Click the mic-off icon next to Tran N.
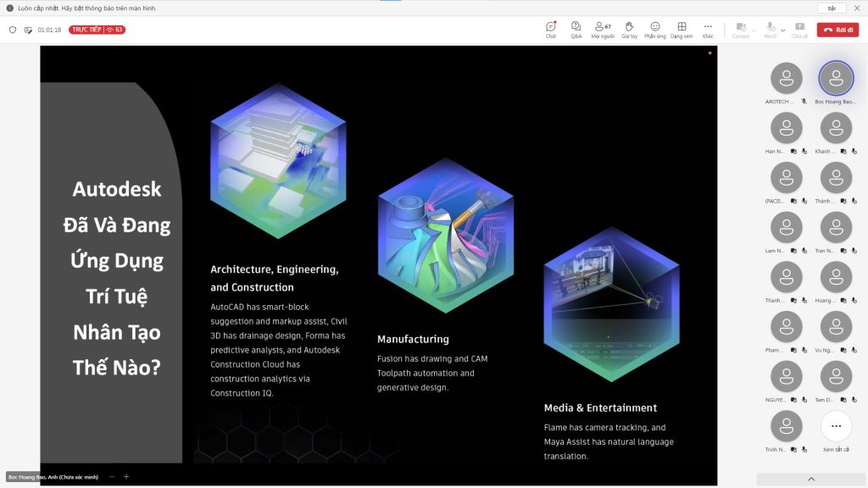868x488 pixels. (x=854, y=251)
